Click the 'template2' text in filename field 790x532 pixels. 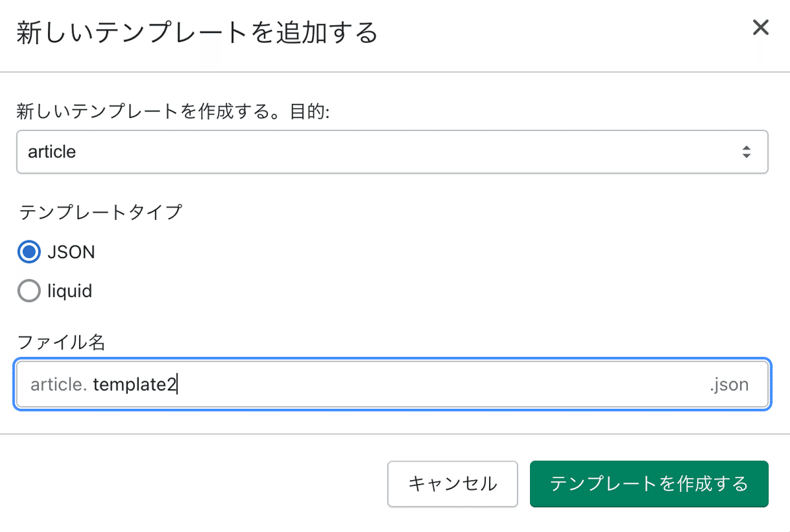pos(134,385)
